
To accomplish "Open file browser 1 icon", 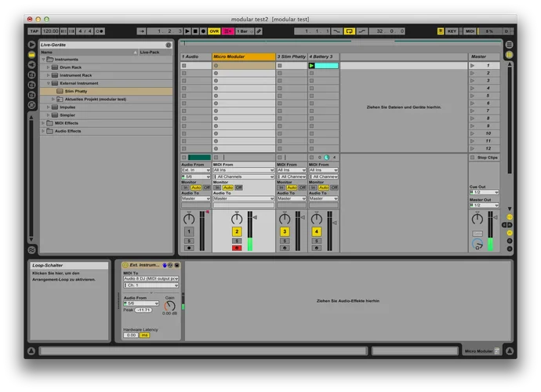I will click(31, 74).
